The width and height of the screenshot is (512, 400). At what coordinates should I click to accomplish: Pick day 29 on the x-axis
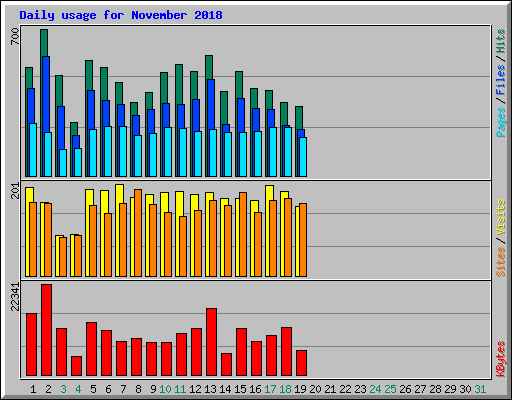(450, 389)
